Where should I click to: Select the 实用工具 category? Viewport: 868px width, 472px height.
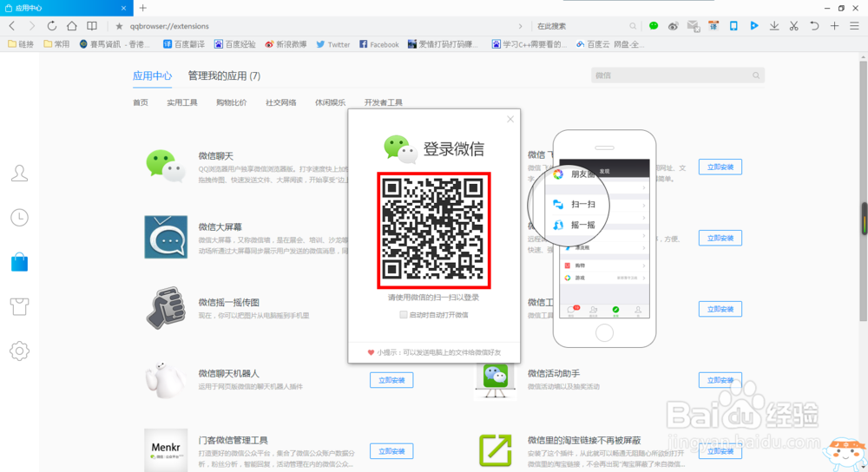pos(182,102)
